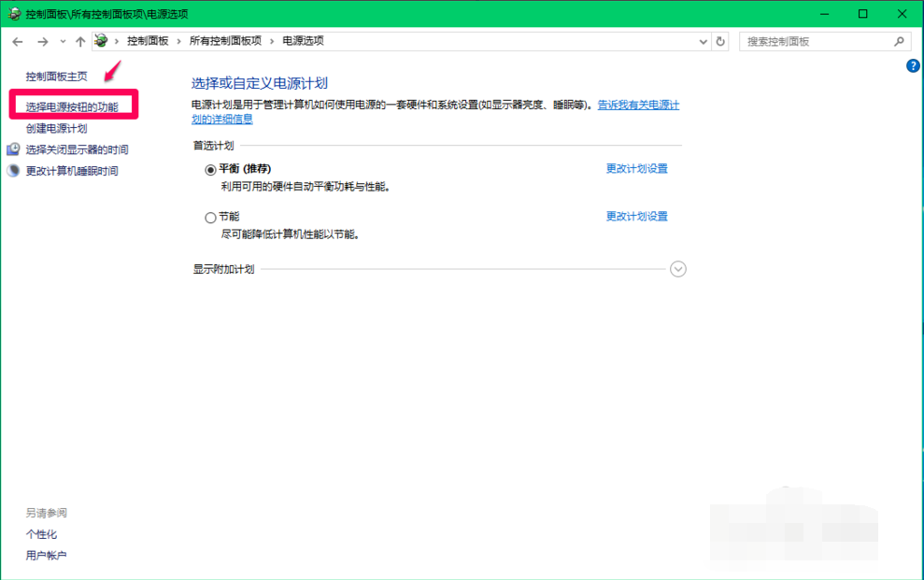This screenshot has width=924, height=580.
Task: Select the 平衡 (推荐) power plan radio button
Action: point(210,170)
